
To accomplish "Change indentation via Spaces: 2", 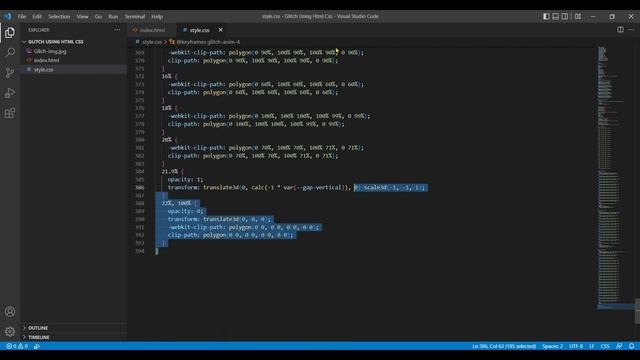I will tap(552, 346).
